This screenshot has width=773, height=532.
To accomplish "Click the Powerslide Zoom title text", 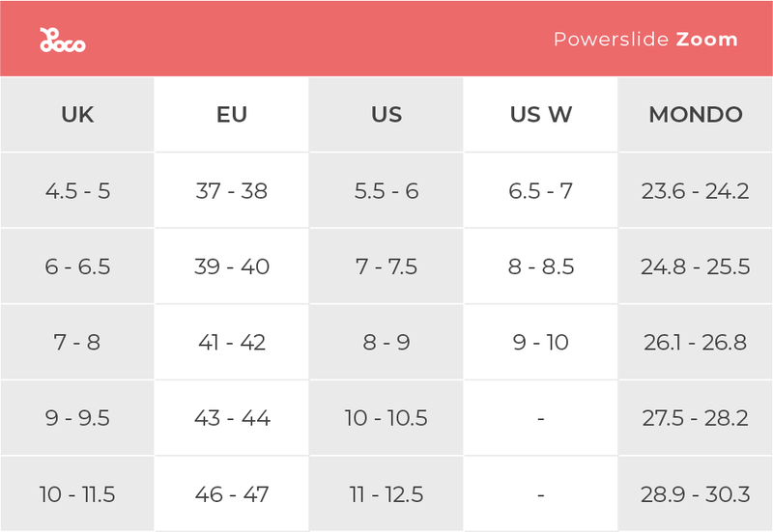I will click(x=645, y=40).
